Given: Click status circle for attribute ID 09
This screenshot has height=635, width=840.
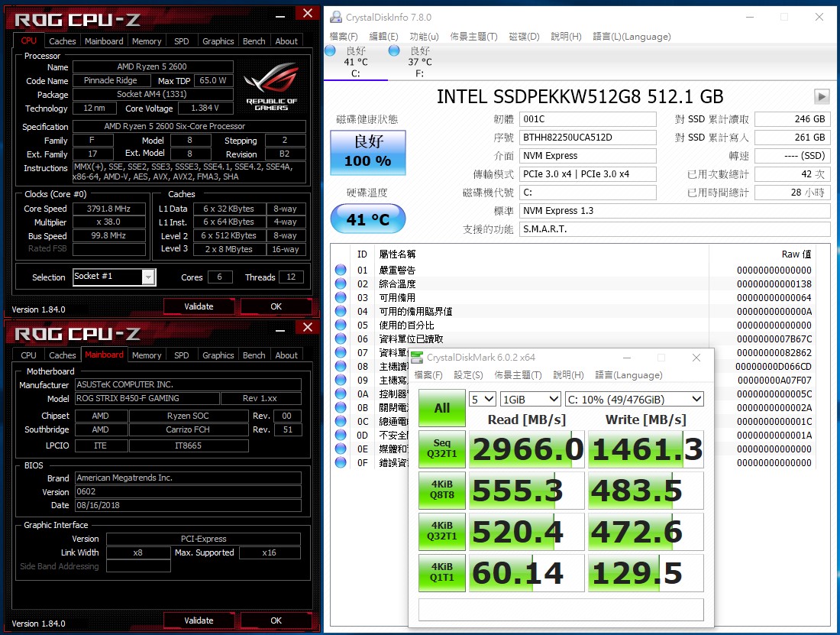Looking at the screenshot, I should pos(341,379).
